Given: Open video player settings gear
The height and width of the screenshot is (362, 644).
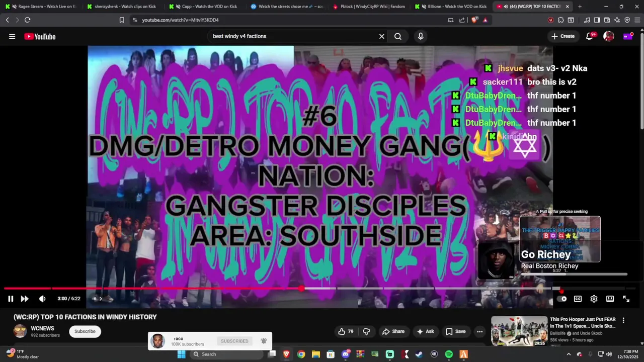Looking at the screenshot, I should (x=594, y=299).
